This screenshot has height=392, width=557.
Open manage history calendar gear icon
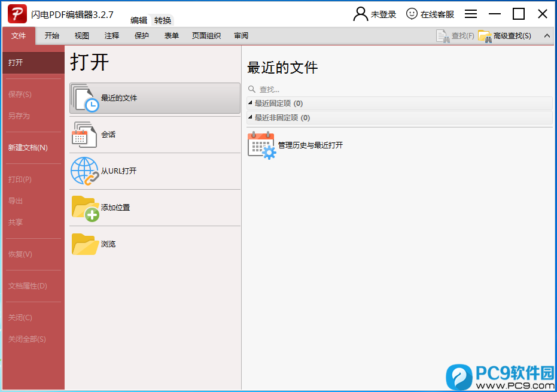262,145
